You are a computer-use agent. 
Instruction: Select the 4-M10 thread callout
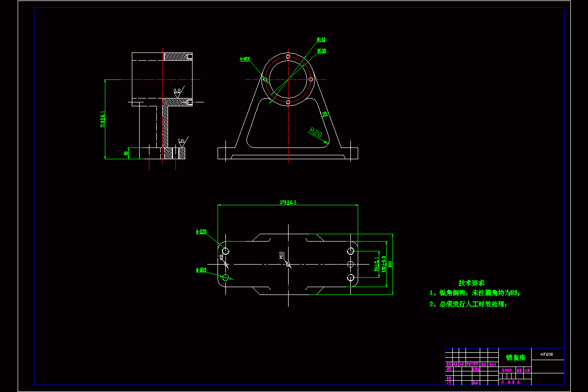(x=245, y=59)
